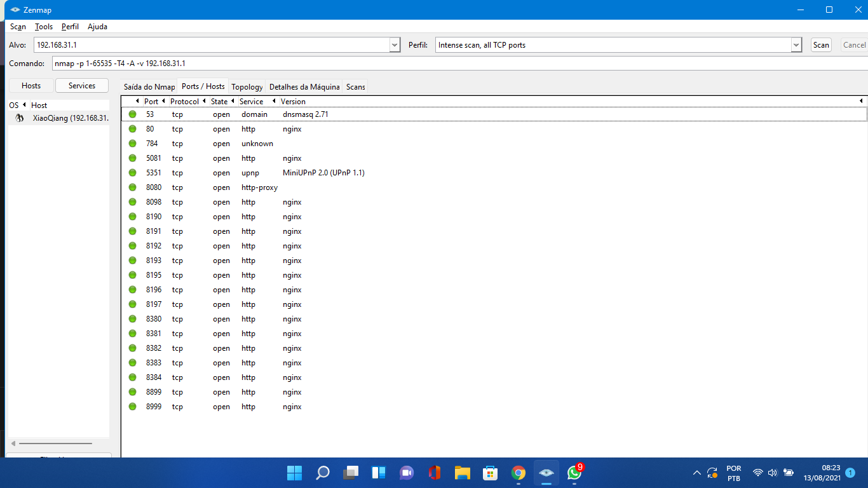Open the Alvo target dropdown arrow
Screen dimensions: 868x488
tap(395, 45)
